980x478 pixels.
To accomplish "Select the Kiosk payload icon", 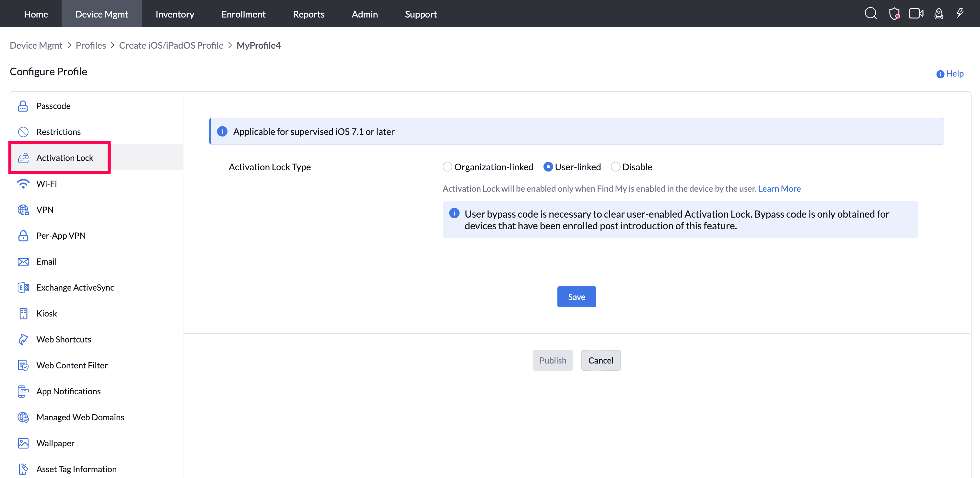I will coord(23,314).
